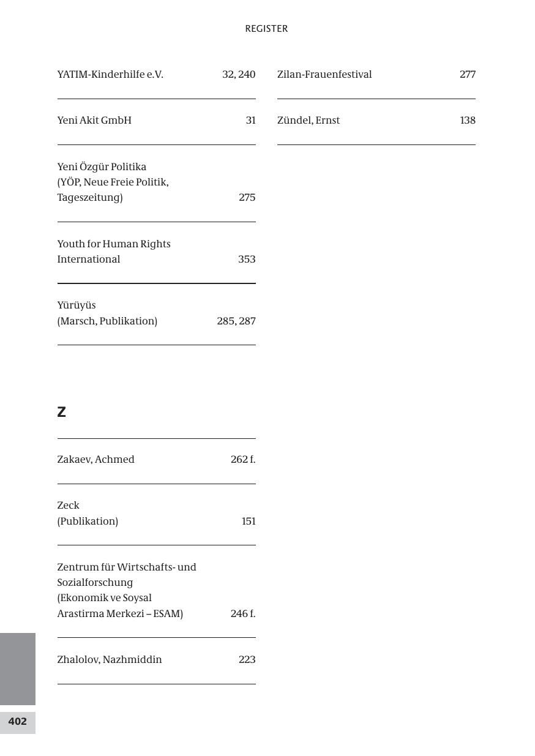Click Zhalolov, Nazhmiddin entry
535x756 pixels.
[110, 660]
